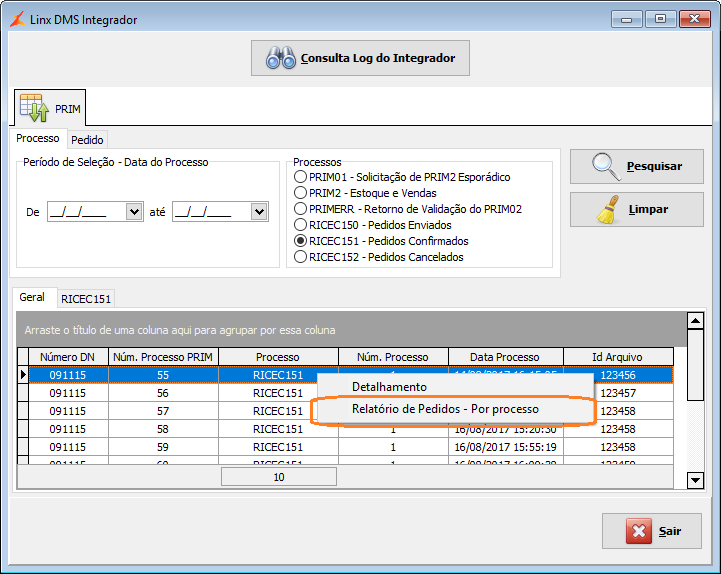Choose Relatório de Pedidos - Por processo
721x574 pixels.
[x=453, y=409]
